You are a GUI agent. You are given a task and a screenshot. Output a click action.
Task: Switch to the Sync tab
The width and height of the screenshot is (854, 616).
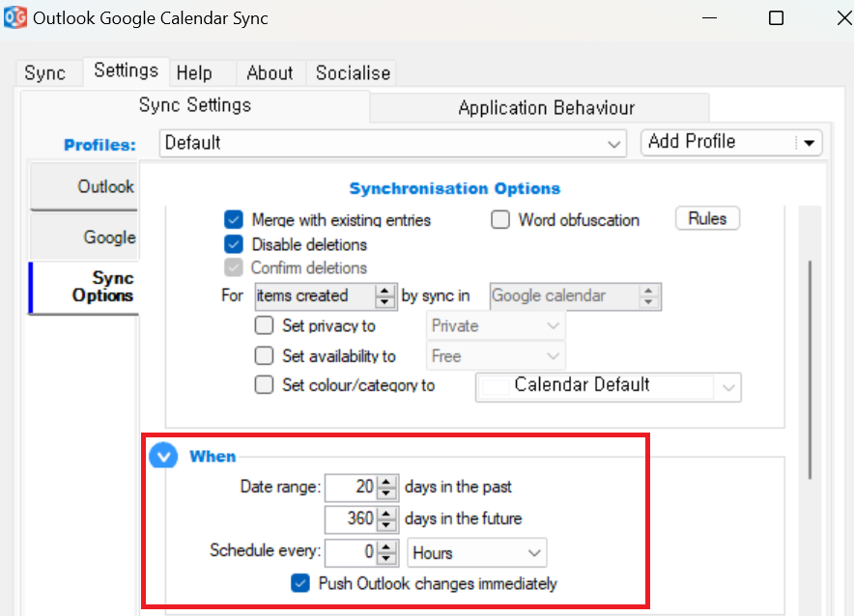pos(45,73)
